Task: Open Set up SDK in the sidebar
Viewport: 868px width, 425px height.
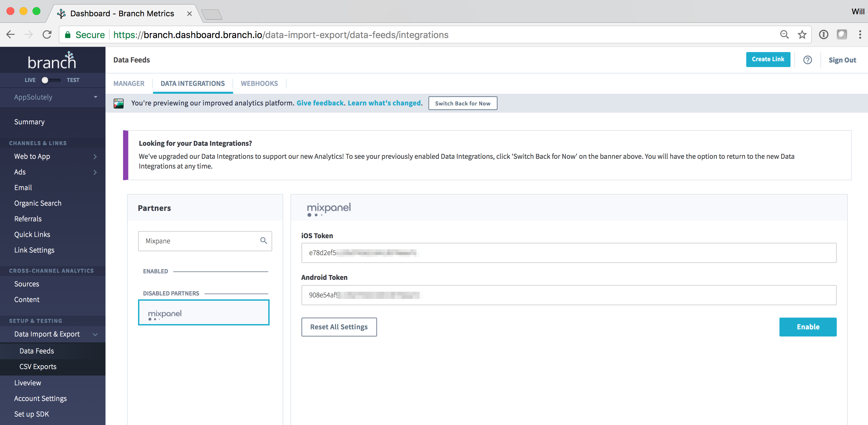Action: (x=32, y=414)
